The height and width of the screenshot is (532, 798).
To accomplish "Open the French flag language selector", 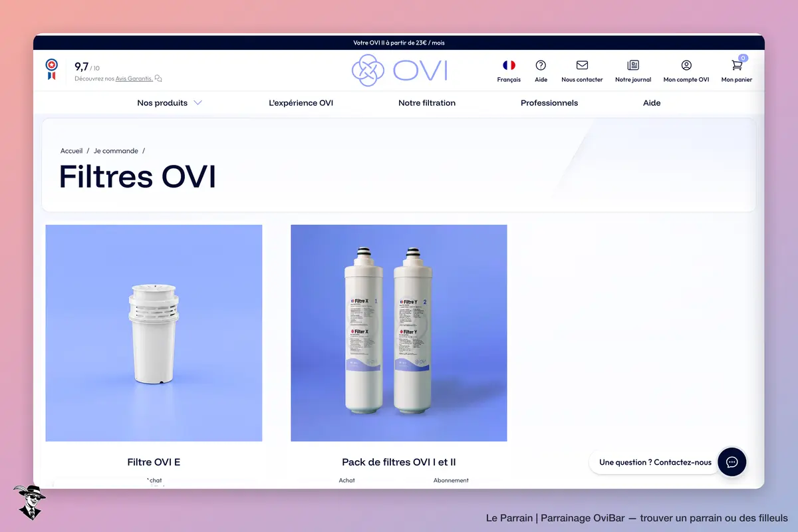I will click(509, 65).
